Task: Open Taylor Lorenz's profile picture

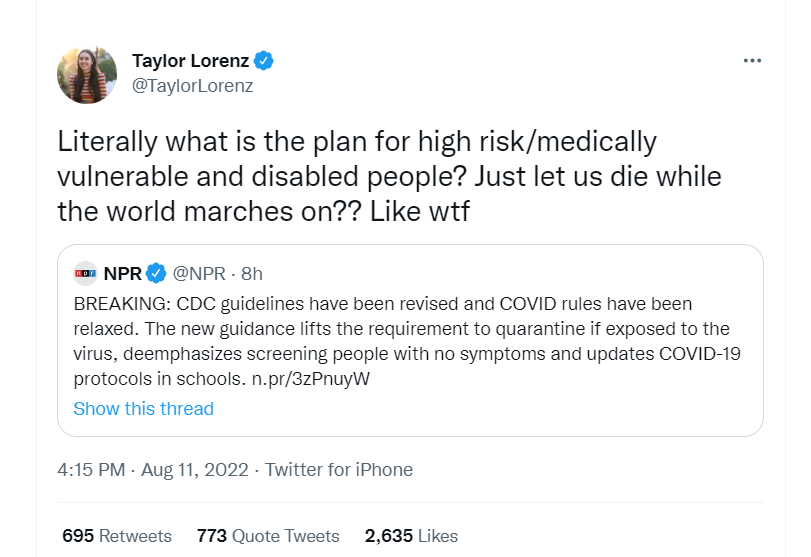Action: (x=88, y=73)
